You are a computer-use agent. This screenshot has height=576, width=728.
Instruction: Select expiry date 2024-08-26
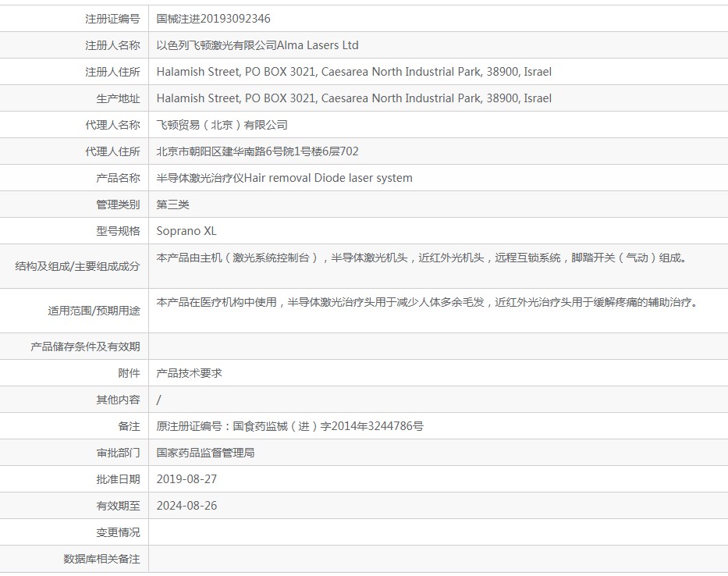(x=186, y=506)
